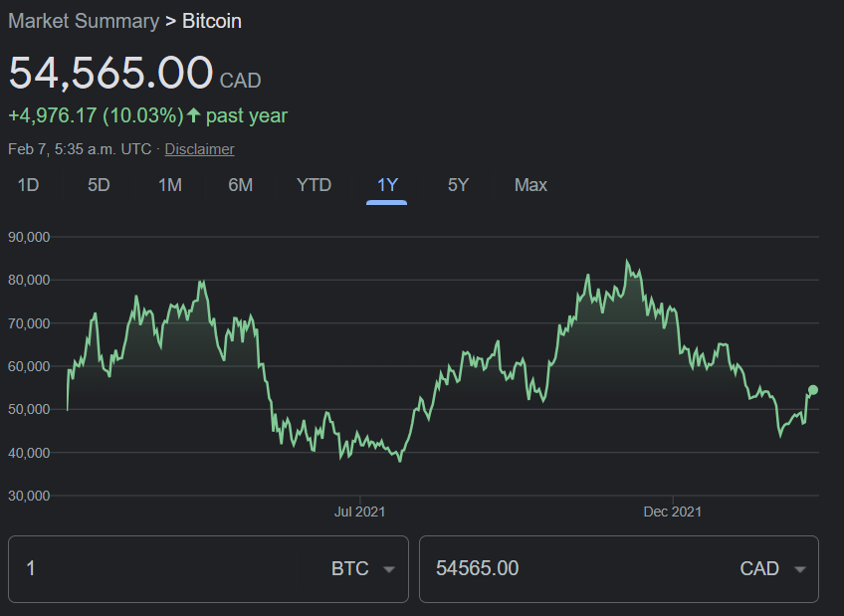
Task: Select the 1D time range tab
Action: click(28, 185)
